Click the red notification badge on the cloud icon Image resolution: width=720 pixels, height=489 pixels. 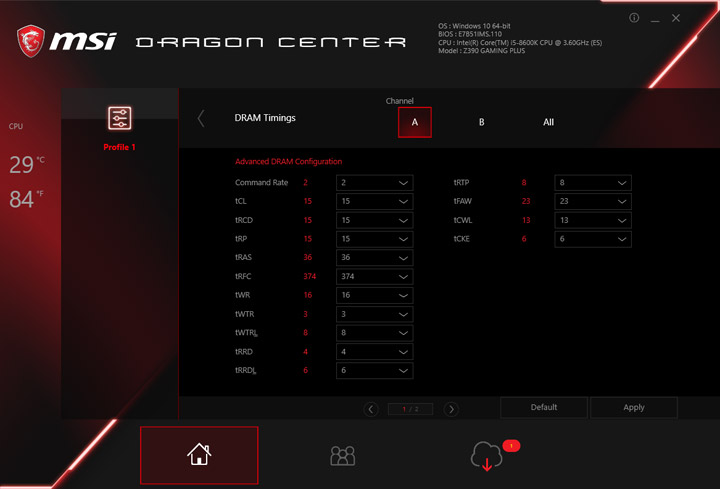[x=511, y=445]
